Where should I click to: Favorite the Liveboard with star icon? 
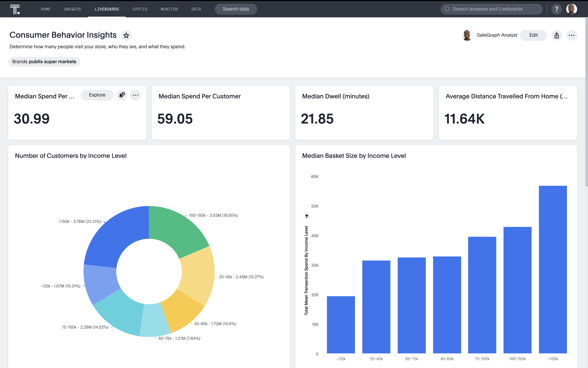(126, 36)
